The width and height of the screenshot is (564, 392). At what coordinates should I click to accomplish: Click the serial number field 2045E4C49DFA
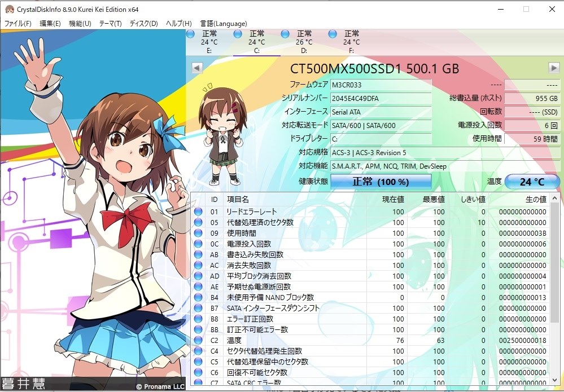(381, 99)
